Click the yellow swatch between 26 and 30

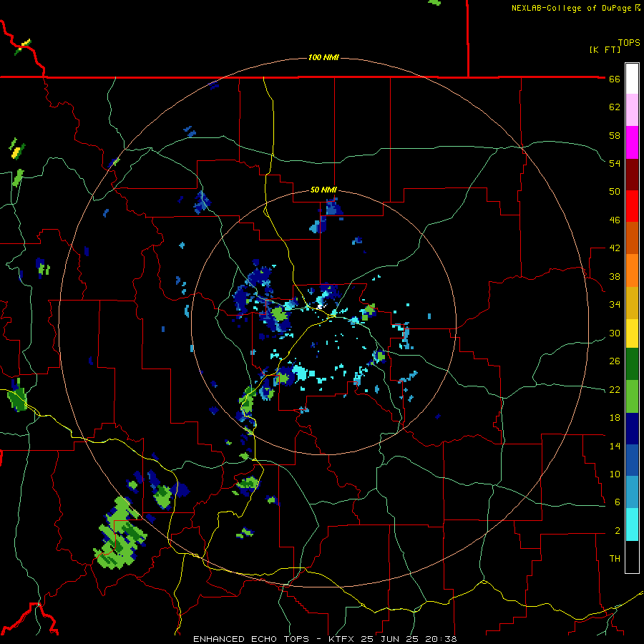[632, 333]
